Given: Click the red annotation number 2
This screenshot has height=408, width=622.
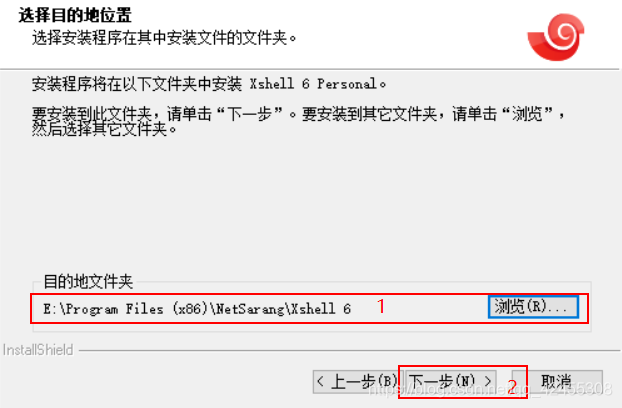Looking at the screenshot, I should [x=512, y=387].
